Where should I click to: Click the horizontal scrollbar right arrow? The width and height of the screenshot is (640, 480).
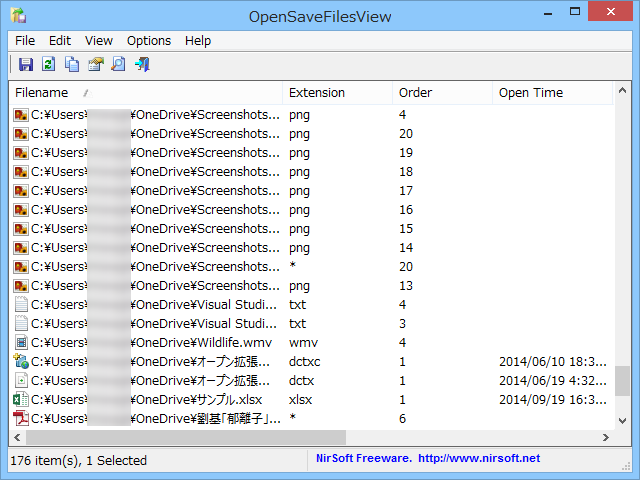pyautogui.click(x=606, y=438)
